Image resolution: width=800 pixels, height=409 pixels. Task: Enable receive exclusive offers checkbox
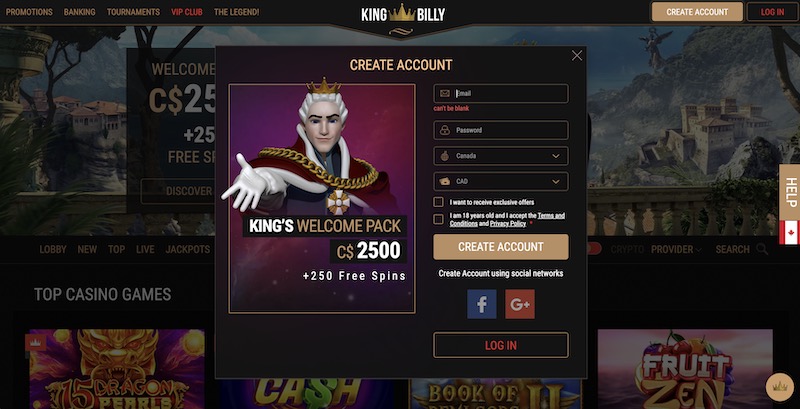click(438, 202)
